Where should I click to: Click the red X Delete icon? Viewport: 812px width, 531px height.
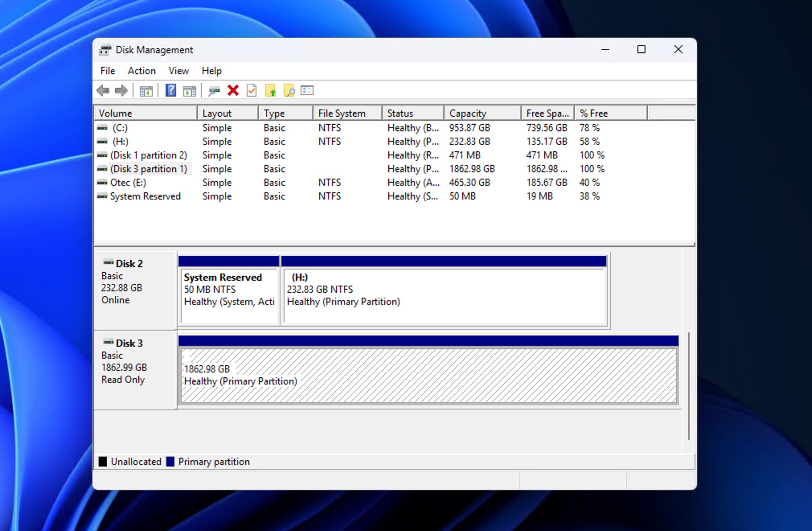pyautogui.click(x=233, y=91)
